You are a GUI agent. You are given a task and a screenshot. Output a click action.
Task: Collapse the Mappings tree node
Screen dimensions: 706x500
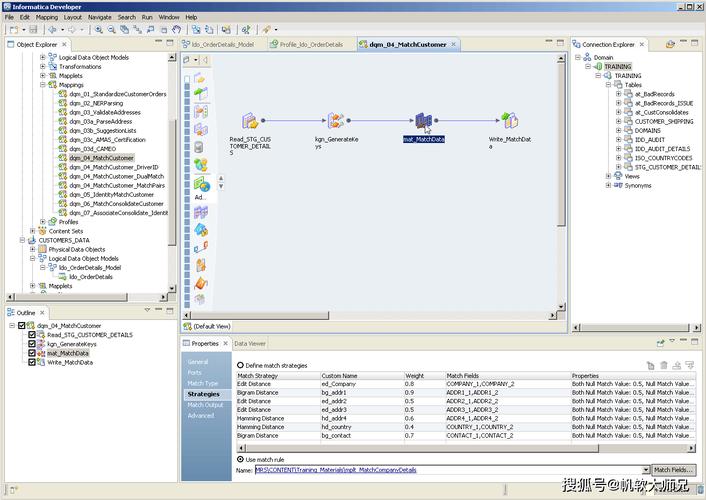pyautogui.click(x=43, y=85)
